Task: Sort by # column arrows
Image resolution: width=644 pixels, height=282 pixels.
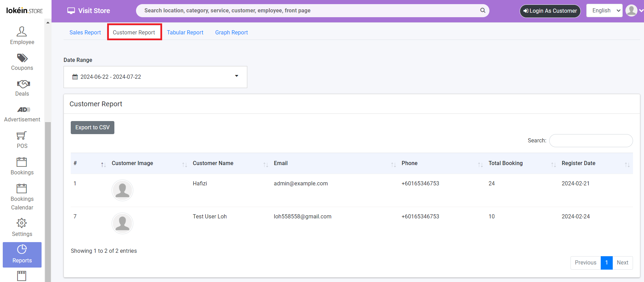Action: [103, 165]
